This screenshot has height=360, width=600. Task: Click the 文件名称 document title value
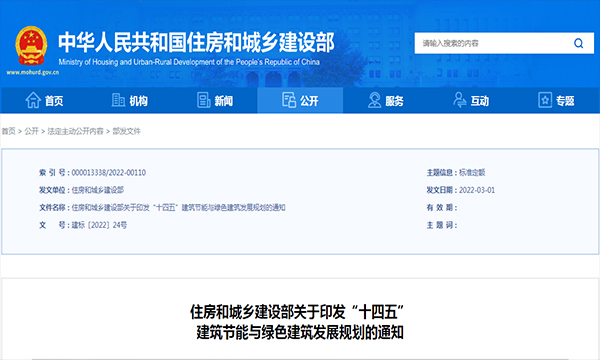pos(178,208)
